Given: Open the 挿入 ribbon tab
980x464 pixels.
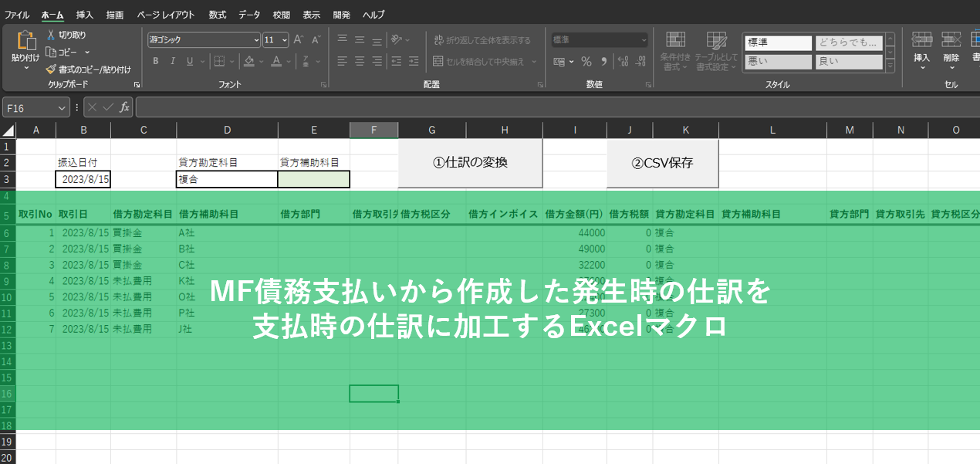Looking at the screenshot, I should 85,15.
